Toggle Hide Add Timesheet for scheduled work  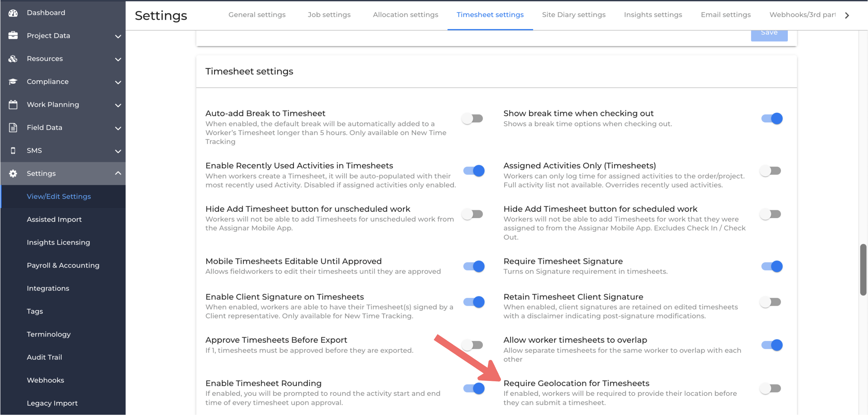pos(770,214)
